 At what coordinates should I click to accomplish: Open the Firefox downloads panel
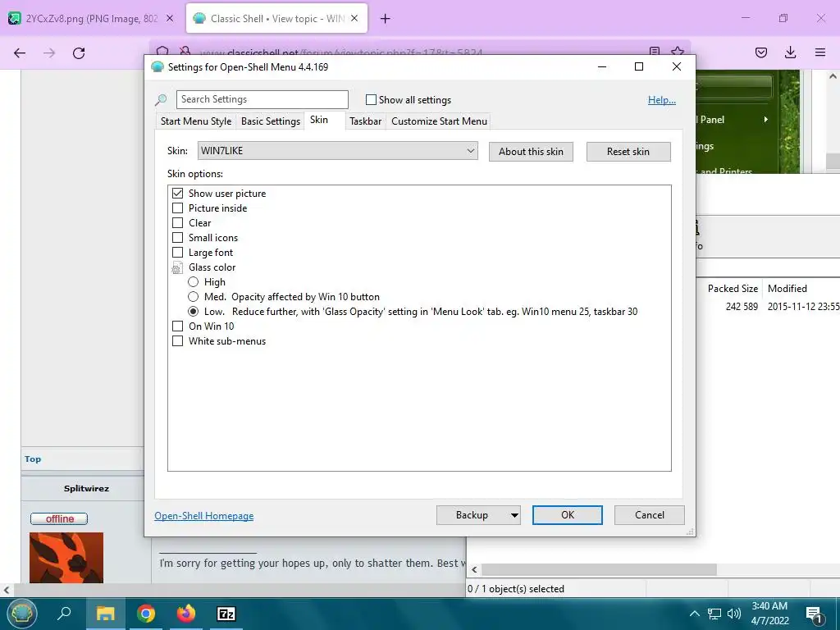790,52
